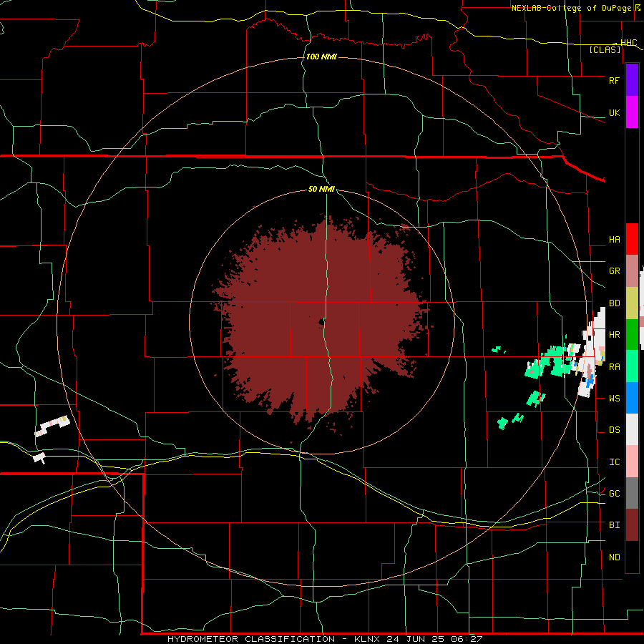Click the 'HHC' product code text
Viewport: 644px width, 644px height.
pyautogui.click(x=628, y=43)
